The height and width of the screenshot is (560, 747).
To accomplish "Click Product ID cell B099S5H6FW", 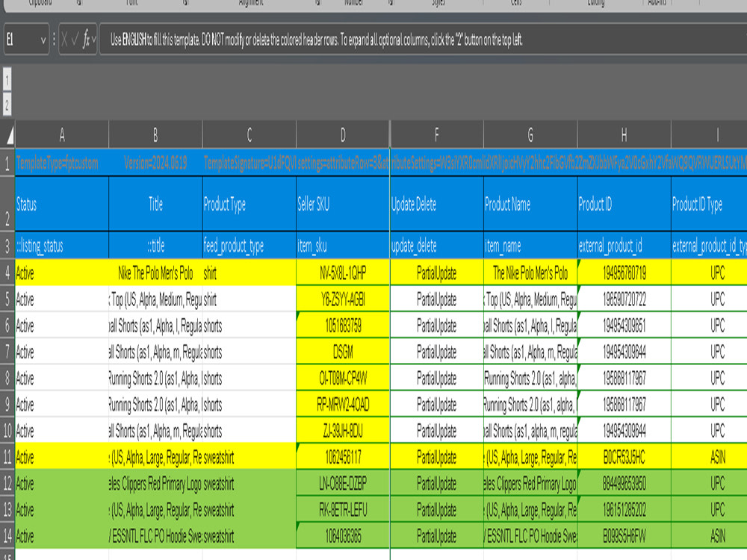I will pyautogui.click(x=624, y=535).
